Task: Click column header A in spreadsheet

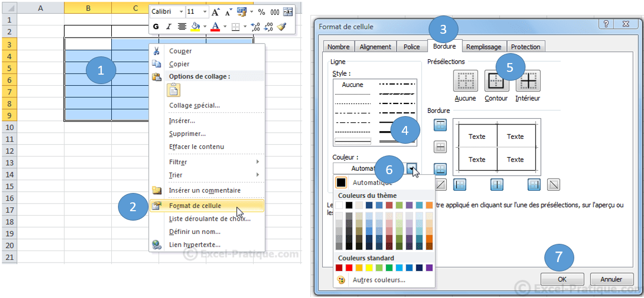Action: tap(40, 8)
